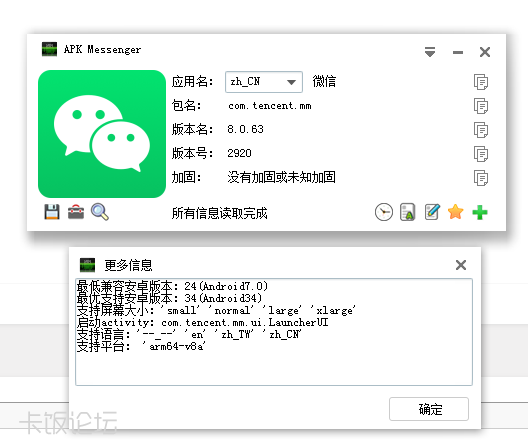Click the document with letter A icon
This screenshot has height=446, width=528.
(x=407, y=212)
